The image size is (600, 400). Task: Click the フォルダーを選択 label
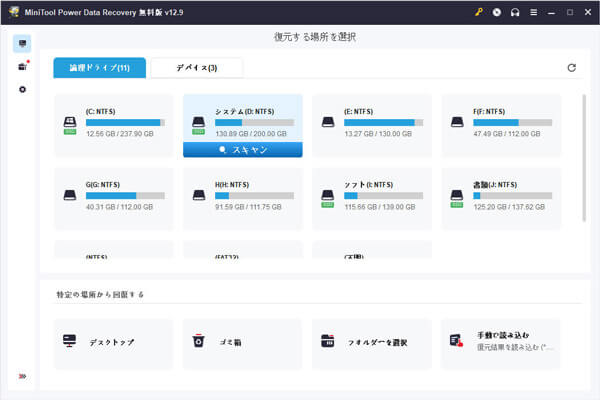(377, 342)
